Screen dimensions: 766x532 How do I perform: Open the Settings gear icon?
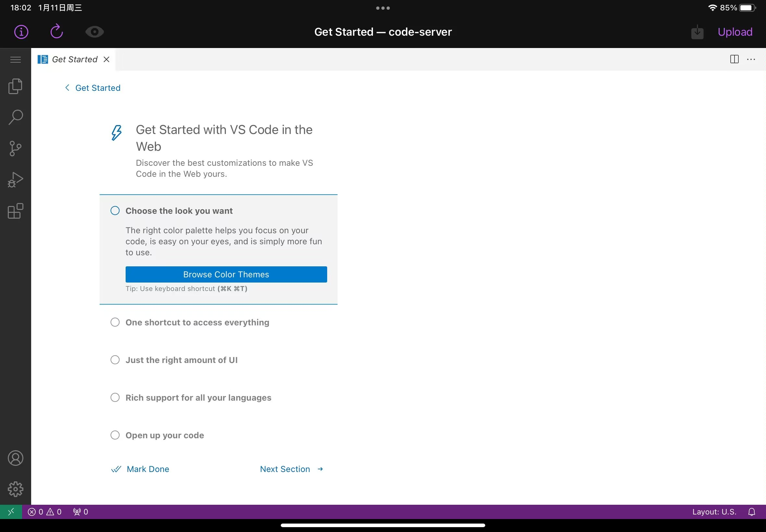click(15, 489)
